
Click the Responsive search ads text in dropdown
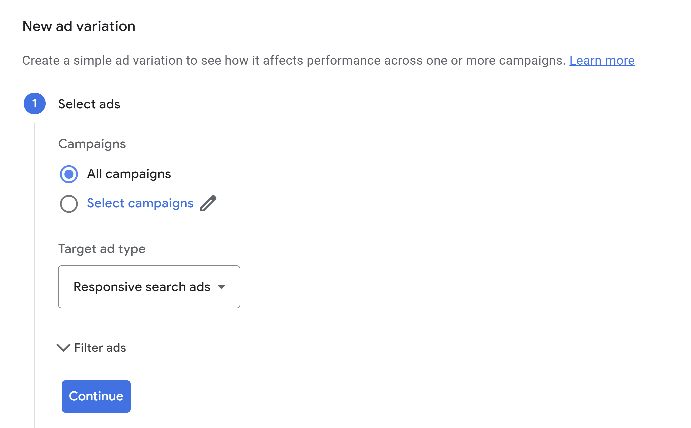click(x=142, y=287)
